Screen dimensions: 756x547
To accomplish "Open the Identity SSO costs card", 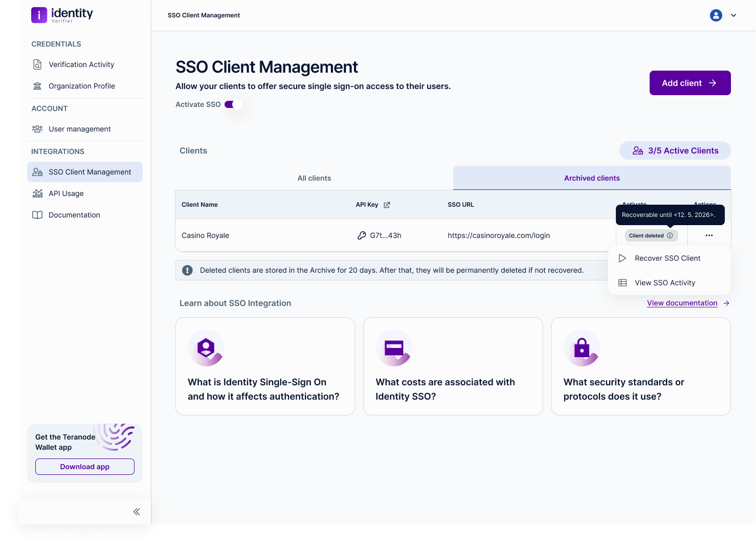I will (x=453, y=366).
